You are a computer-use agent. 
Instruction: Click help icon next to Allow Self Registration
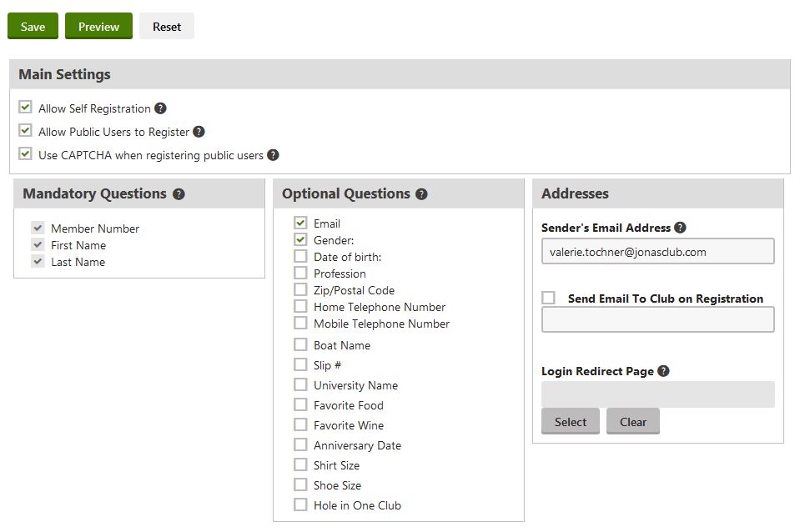pyautogui.click(x=160, y=108)
